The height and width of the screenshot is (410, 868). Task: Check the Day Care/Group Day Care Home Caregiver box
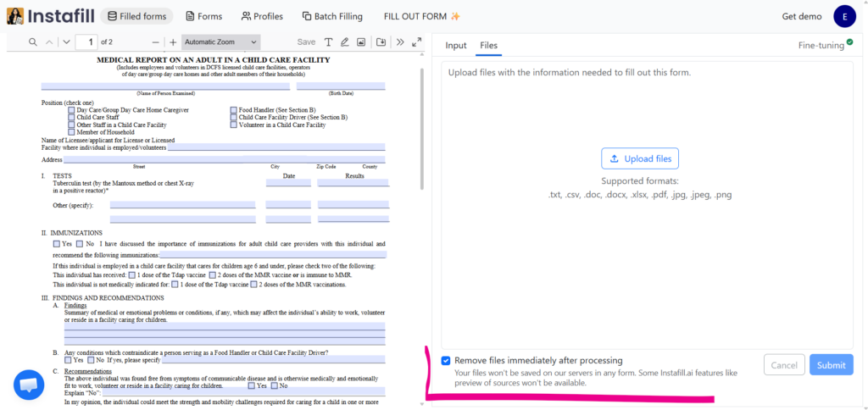coord(71,110)
